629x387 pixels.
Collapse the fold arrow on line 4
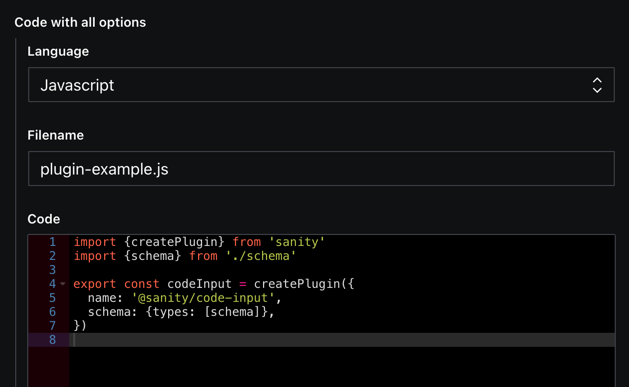(63, 284)
